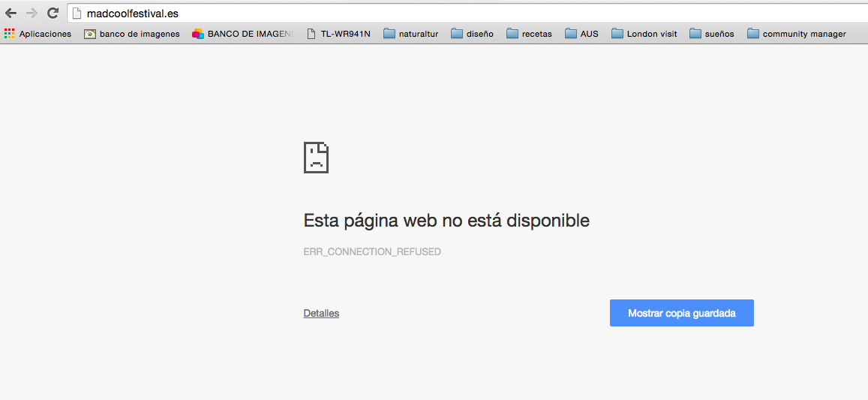Image resolution: width=868 pixels, height=400 pixels.
Task: Click the Mostrar copia guardada button
Action: point(681,313)
